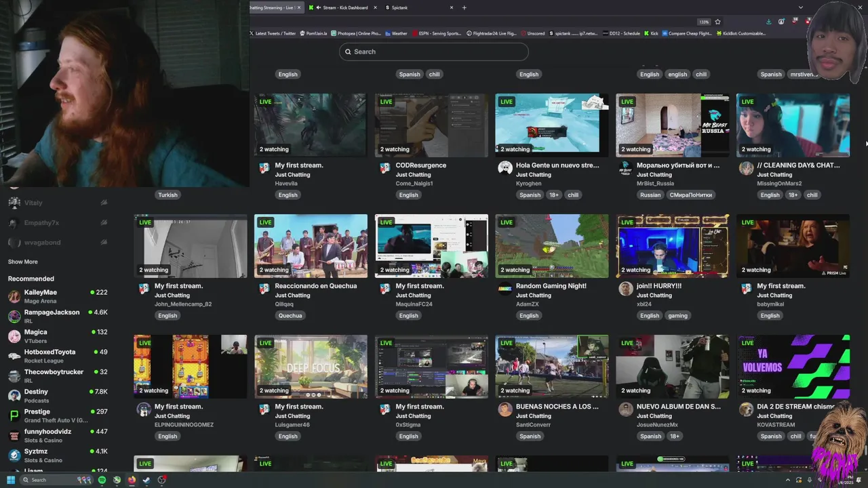Open OBS Studio from the taskbar
This screenshot has height=488, width=868.
tap(161, 480)
